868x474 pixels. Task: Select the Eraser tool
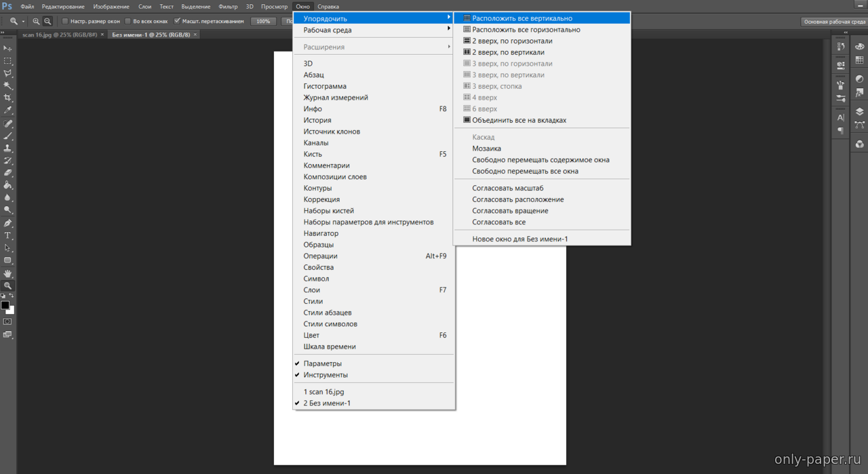pyautogui.click(x=8, y=173)
